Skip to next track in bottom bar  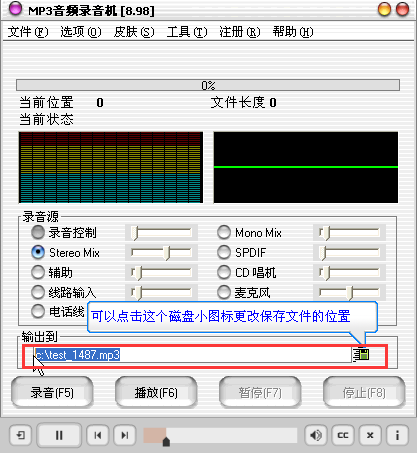pos(125,435)
